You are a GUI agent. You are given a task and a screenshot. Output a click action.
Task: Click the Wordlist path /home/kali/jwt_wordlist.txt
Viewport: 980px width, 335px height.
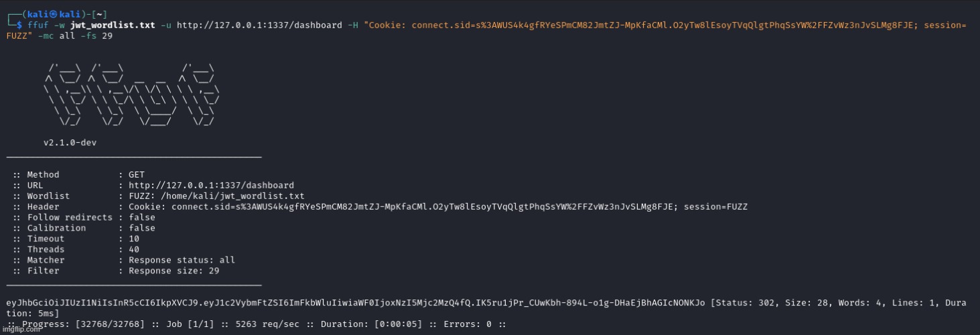(238, 196)
